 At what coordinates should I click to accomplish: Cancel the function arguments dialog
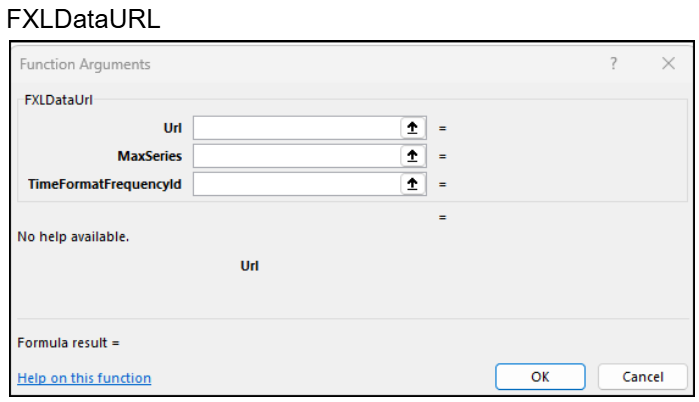(642, 377)
